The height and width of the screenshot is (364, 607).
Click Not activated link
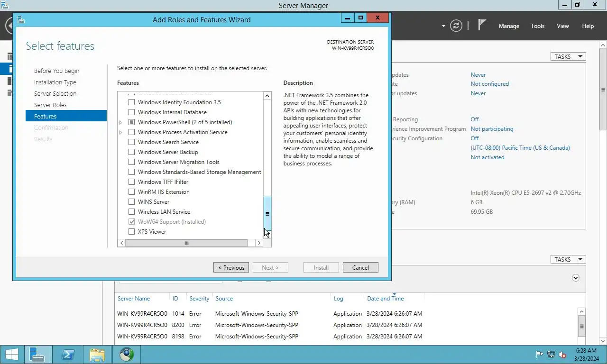coord(487,157)
